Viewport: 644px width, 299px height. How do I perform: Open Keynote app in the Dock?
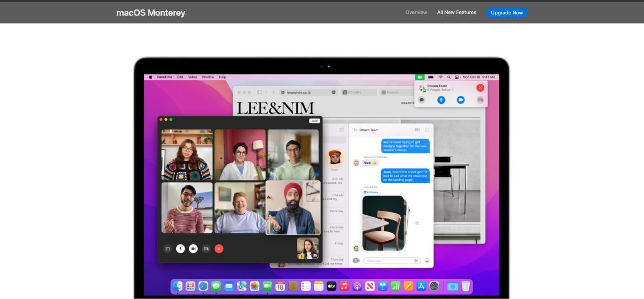(x=383, y=286)
